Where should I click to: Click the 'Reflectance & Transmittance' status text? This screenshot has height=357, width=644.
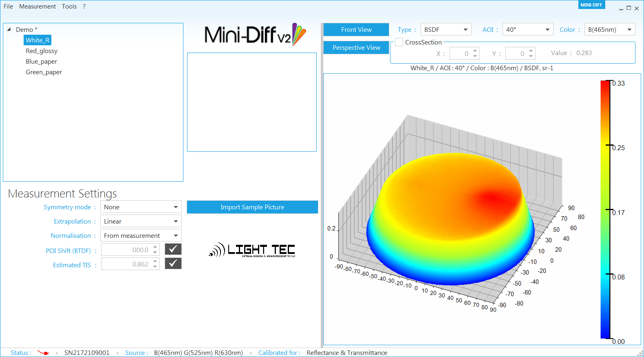coord(347,353)
